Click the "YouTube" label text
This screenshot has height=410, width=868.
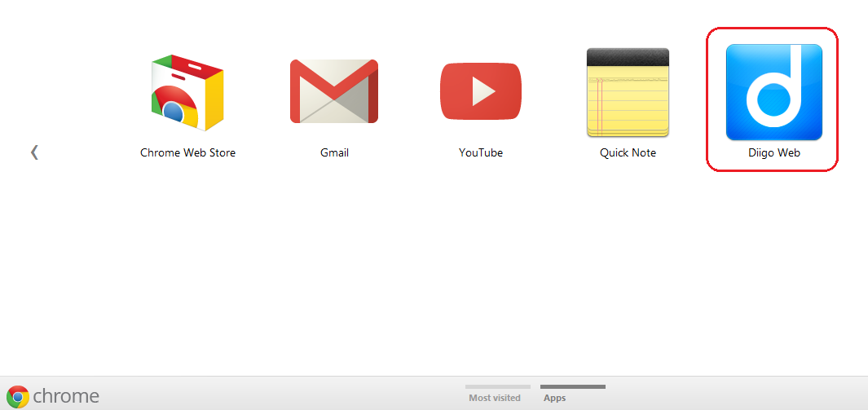pos(481,152)
